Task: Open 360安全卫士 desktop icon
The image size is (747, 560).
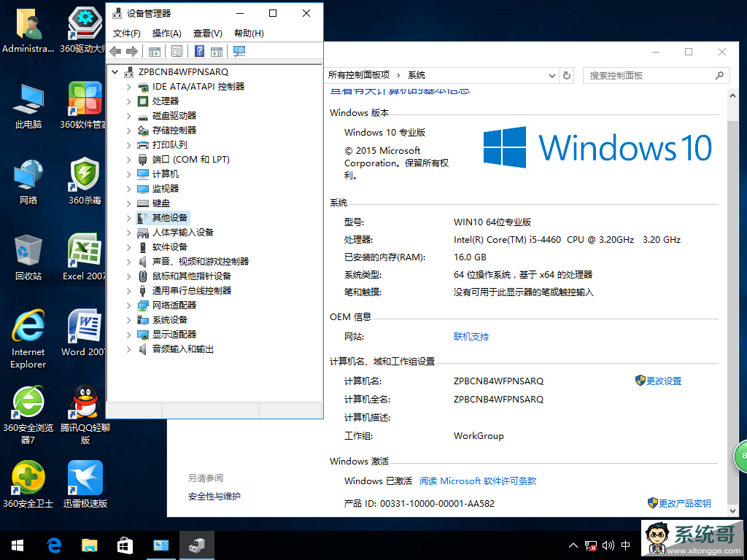Action: 28,485
